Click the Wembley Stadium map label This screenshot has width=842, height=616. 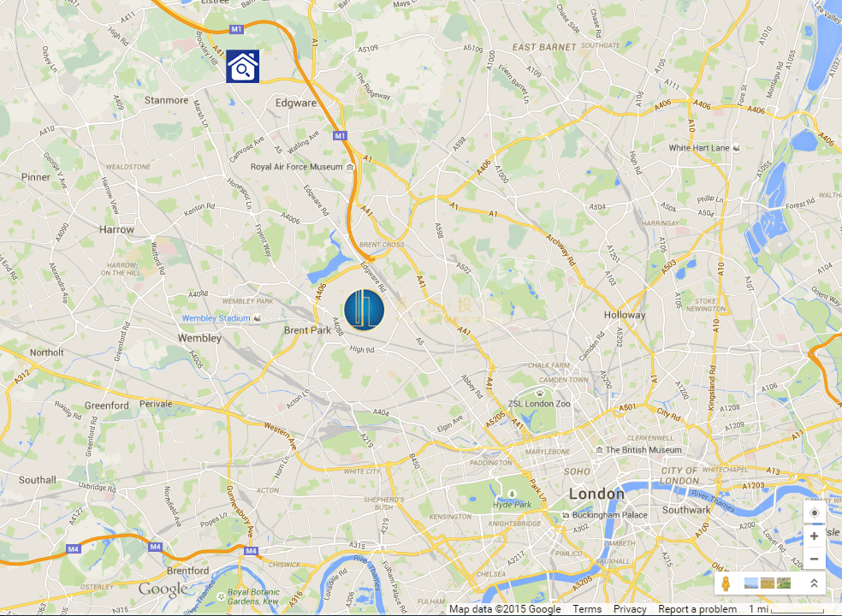click(216, 318)
